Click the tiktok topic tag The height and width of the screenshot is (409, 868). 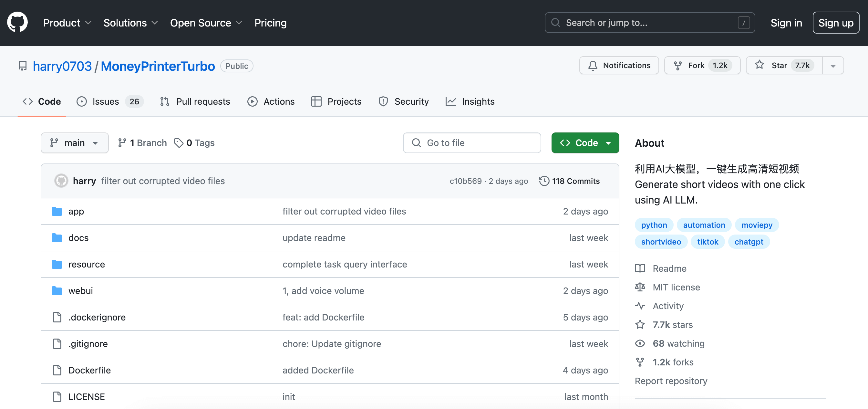click(708, 242)
